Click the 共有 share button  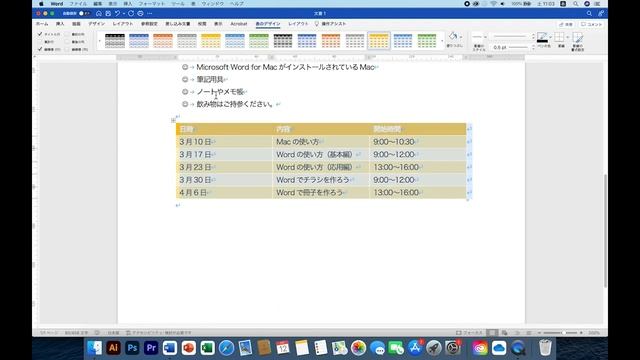pos(566,24)
